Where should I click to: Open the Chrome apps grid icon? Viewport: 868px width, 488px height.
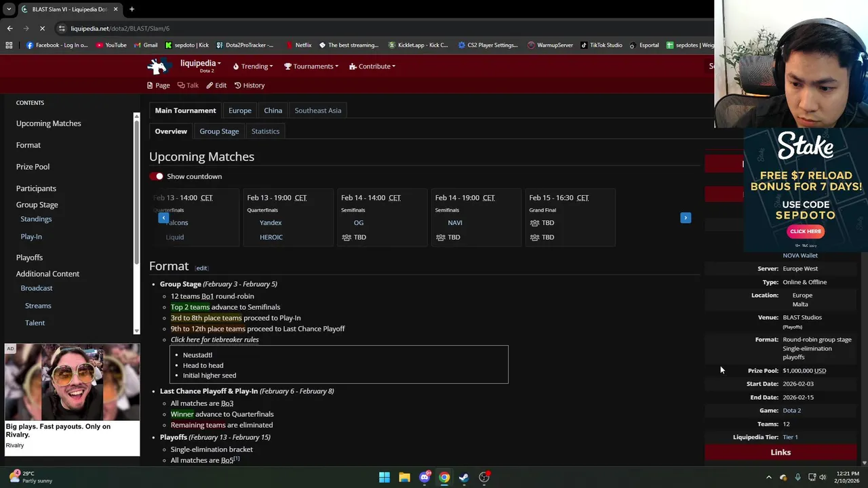pyautogui.click(x=9, y=45)
